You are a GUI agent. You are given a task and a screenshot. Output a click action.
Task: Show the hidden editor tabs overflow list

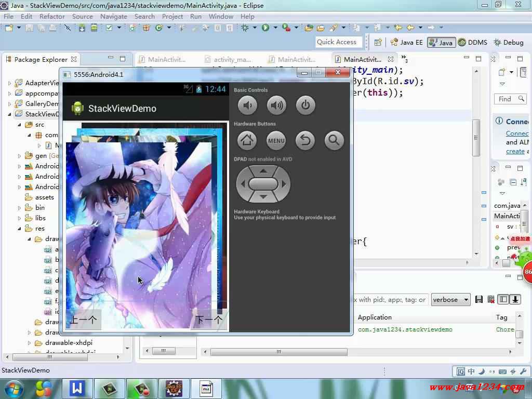click(404, 59)
